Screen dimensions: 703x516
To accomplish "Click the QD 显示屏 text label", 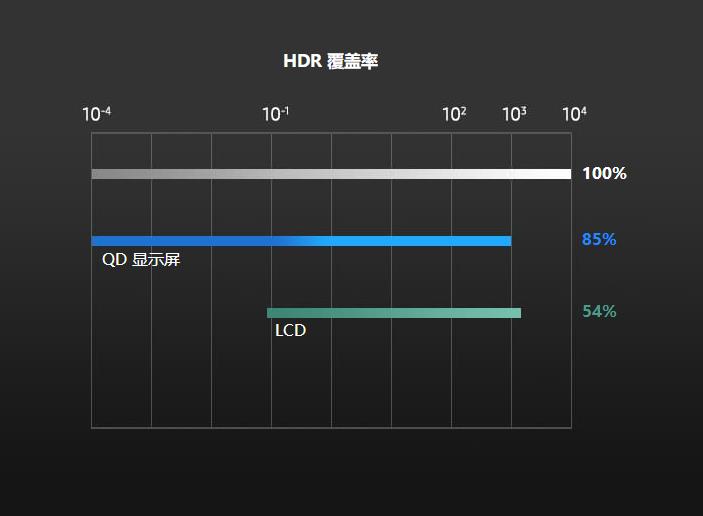I will point(141,261).
